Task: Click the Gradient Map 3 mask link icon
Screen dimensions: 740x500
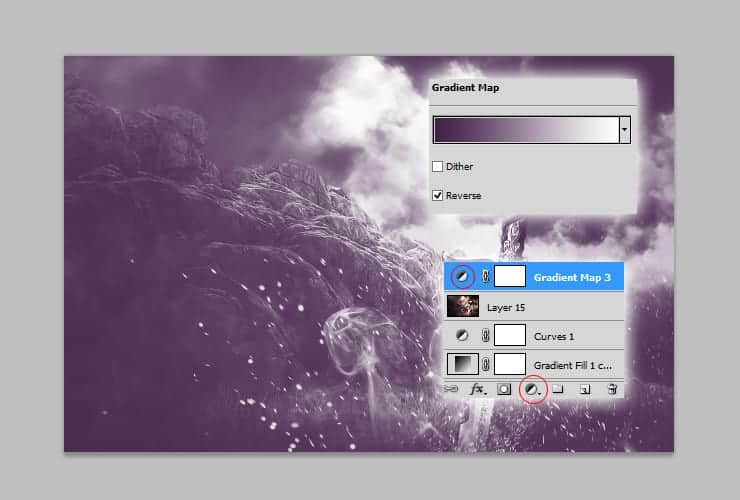Action: pos(486,277)
